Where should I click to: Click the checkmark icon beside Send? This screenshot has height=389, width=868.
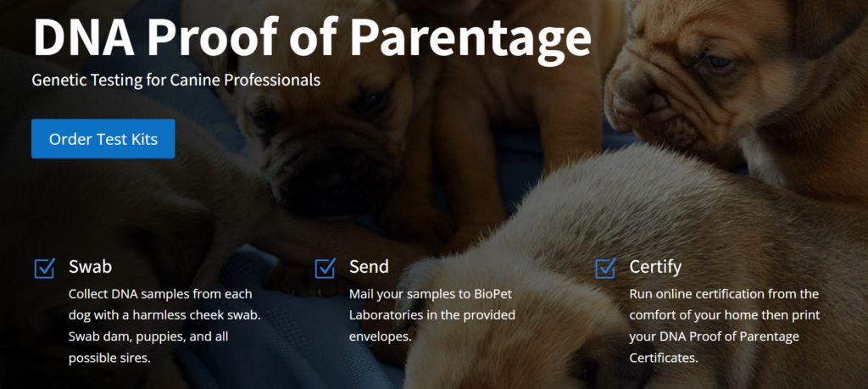325,268
